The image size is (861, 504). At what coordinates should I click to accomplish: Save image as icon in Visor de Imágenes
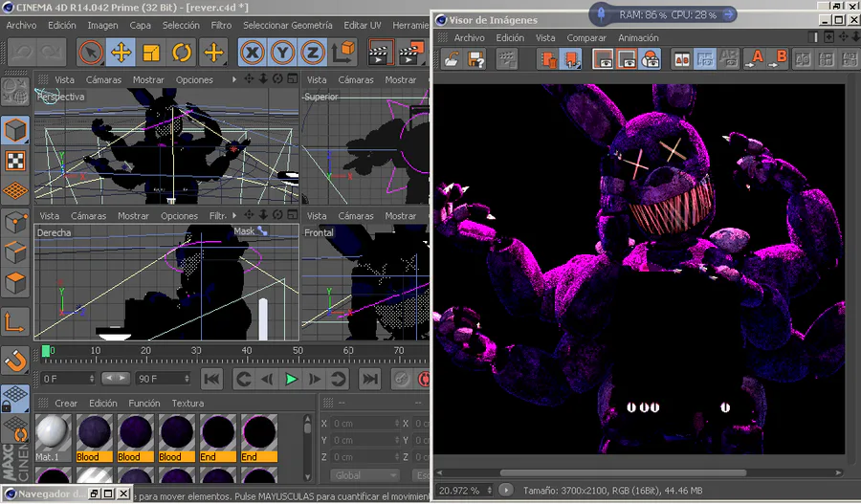pos(475,59)
